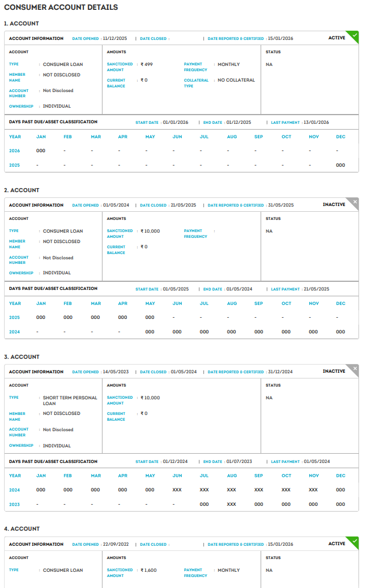Select the 2024 year row in account 2

click(x=14, y=332)
